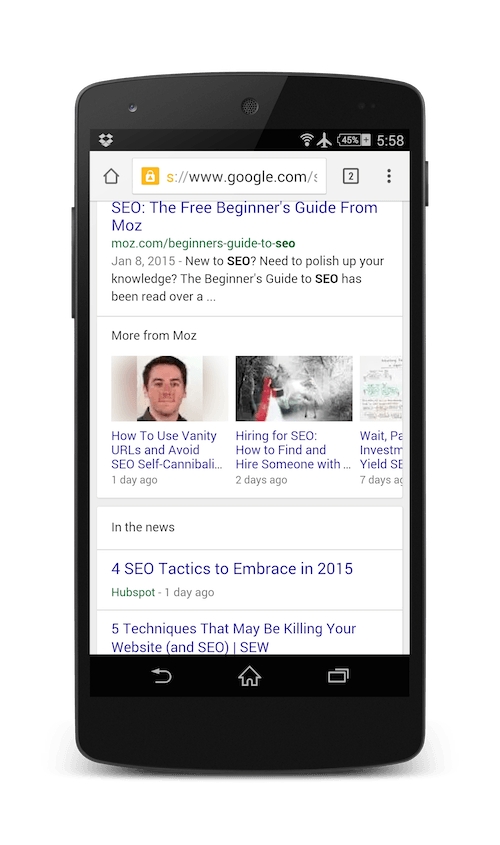
Task: Tap the Android home navigation button
Action: (249, 675)
